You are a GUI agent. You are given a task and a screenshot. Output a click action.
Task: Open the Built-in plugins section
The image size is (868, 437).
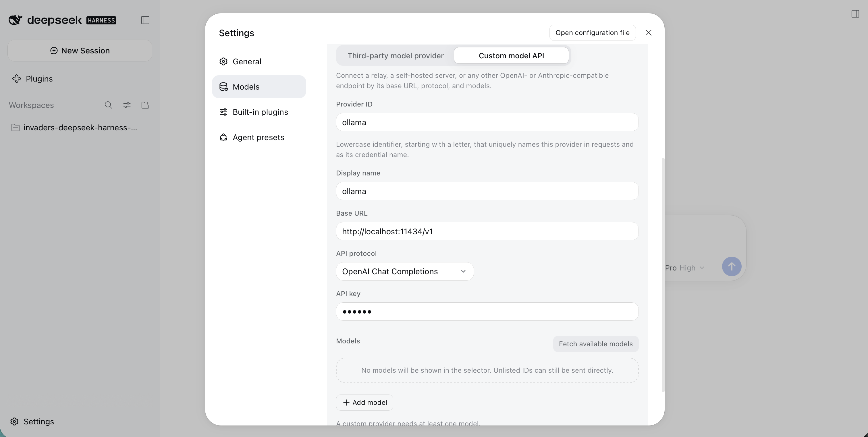pyautogui.click(x=259, y=112)
